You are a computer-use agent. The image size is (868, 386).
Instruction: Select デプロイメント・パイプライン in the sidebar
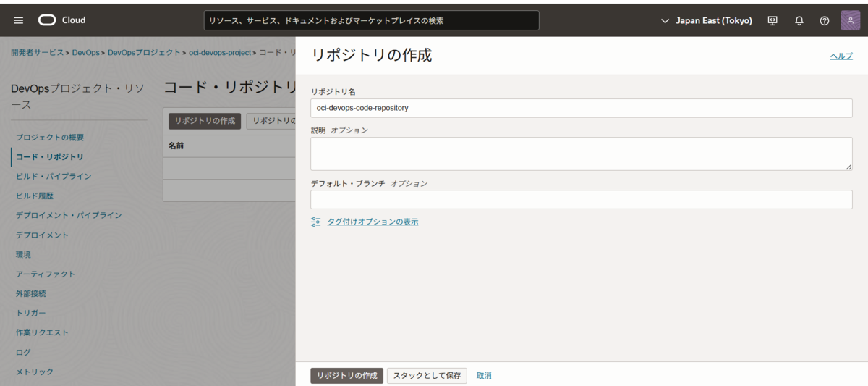coord(69,216)
